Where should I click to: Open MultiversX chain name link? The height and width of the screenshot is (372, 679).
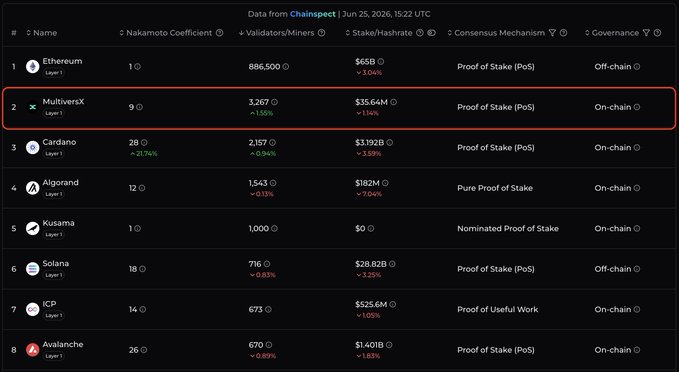[63, 101]
